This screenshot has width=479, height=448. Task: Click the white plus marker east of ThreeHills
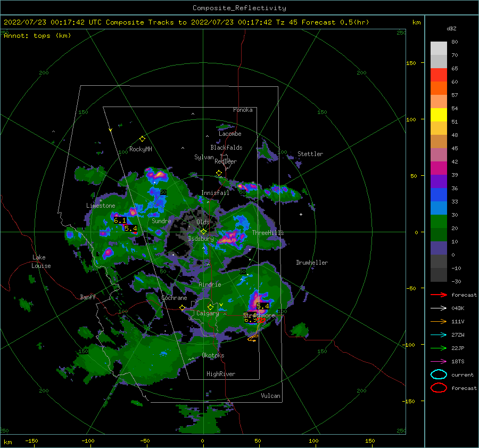(x=301, y=214)
